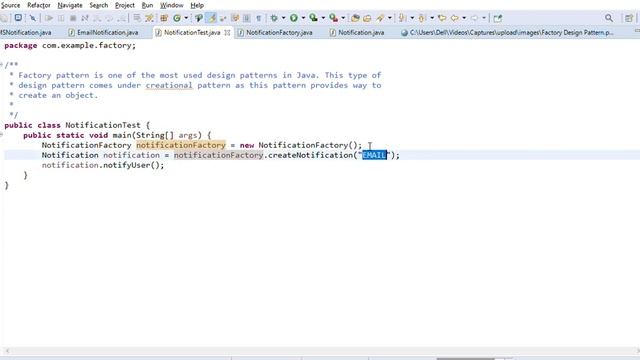Click the Show Whitespace Characters icon
The height and width of the screenshot is (360, 640).
258,18
